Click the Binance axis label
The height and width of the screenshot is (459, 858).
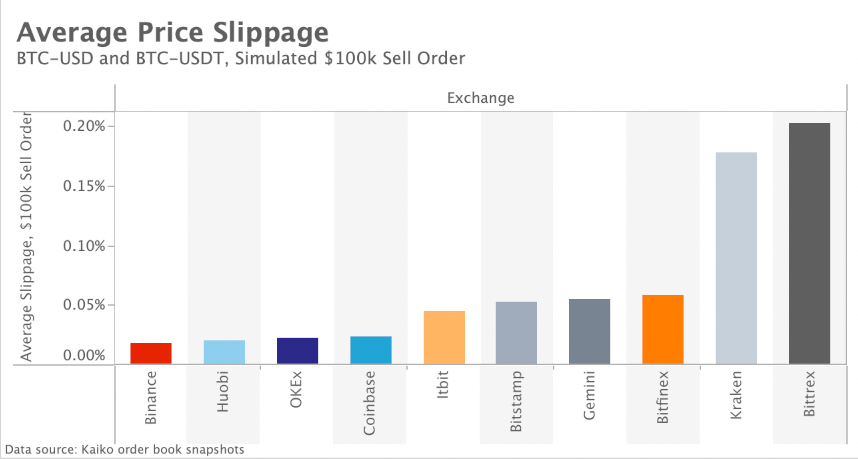point(151,397)
